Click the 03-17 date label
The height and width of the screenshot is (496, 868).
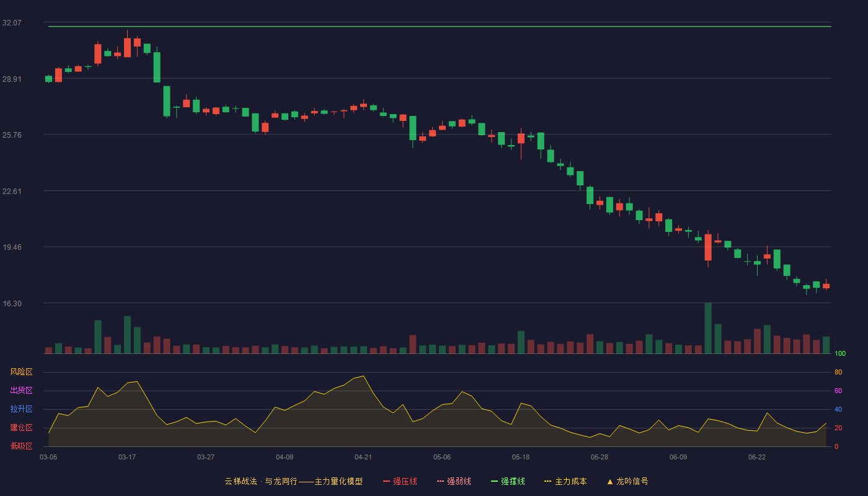tap(127, 457)
